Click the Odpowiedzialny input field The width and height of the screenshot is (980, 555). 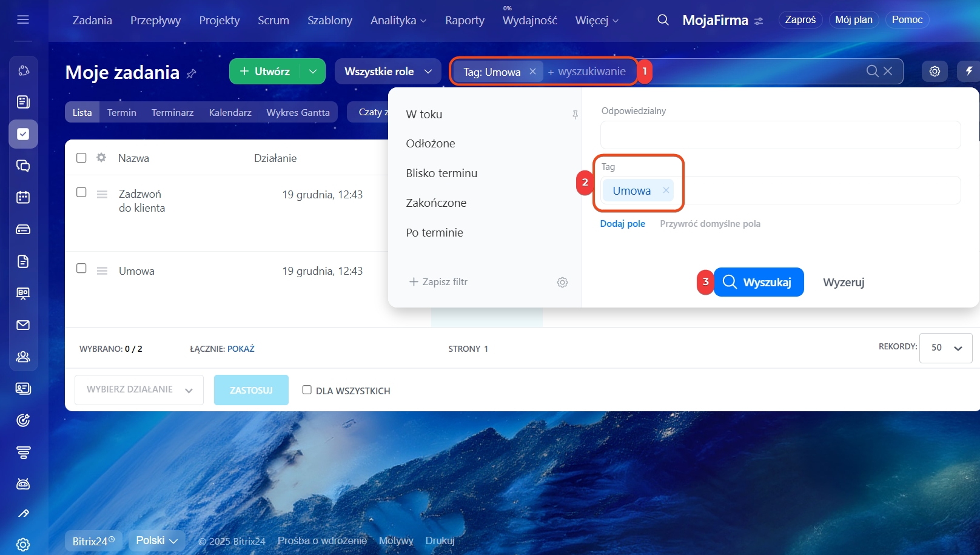click(780, 135)
